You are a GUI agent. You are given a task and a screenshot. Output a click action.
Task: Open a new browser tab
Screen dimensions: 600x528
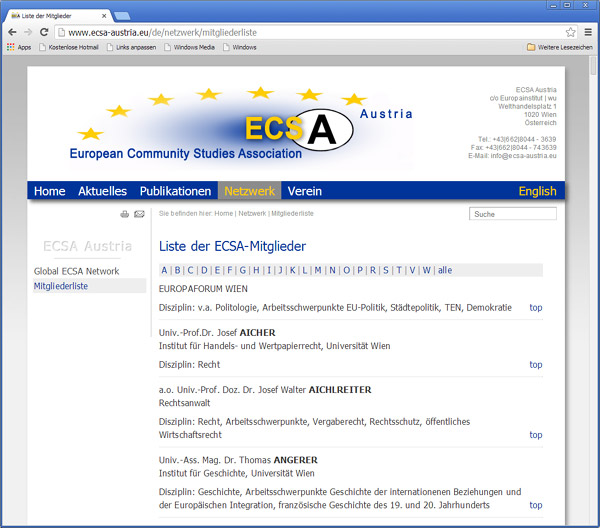pyautogui.click(x=122, y=16)
